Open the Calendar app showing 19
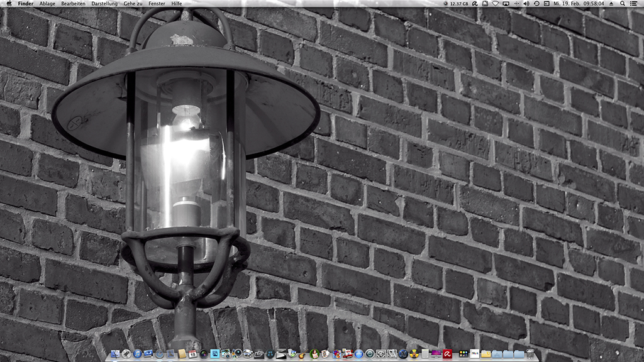Screen dimensions: 644x362 point(192,354)
